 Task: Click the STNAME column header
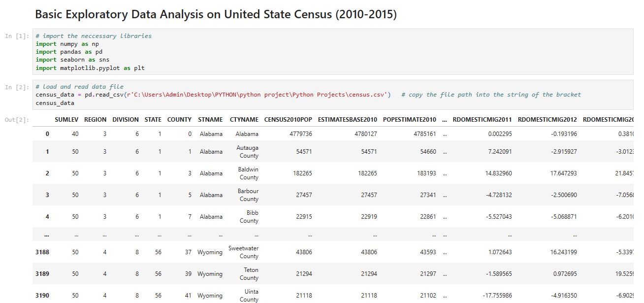point(210,119)
